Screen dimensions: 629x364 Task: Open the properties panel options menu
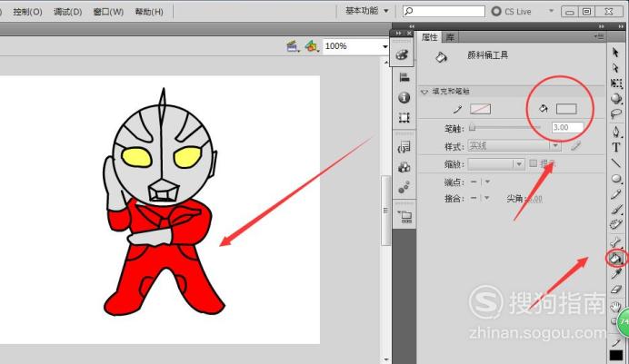click(598, 36)
